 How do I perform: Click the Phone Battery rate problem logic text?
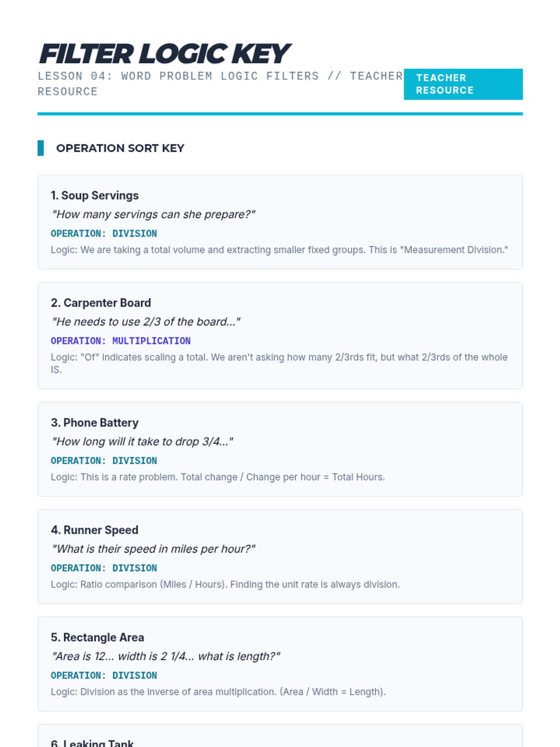[x=218, y=477]
